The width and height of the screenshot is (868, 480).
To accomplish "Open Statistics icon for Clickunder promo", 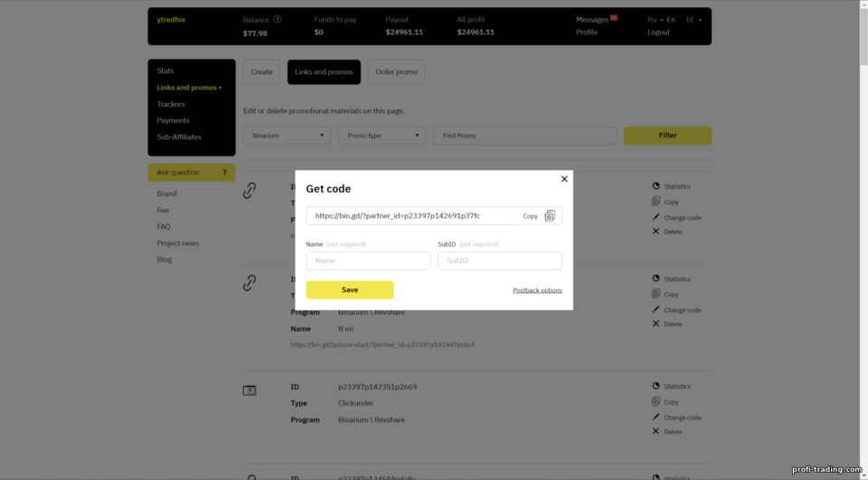I will (x=656, y=386).
